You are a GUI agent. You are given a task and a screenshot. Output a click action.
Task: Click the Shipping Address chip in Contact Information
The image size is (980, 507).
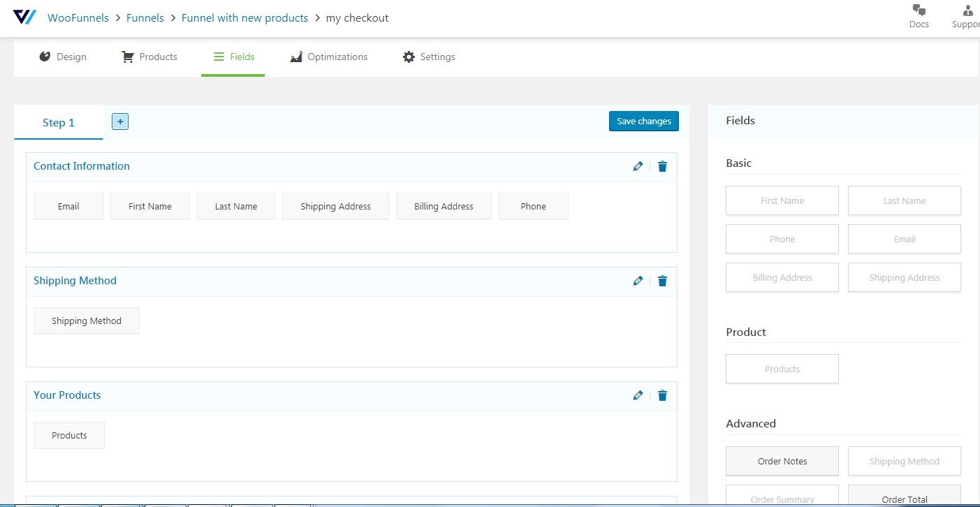pyautogui.click(x=335, y=206)
